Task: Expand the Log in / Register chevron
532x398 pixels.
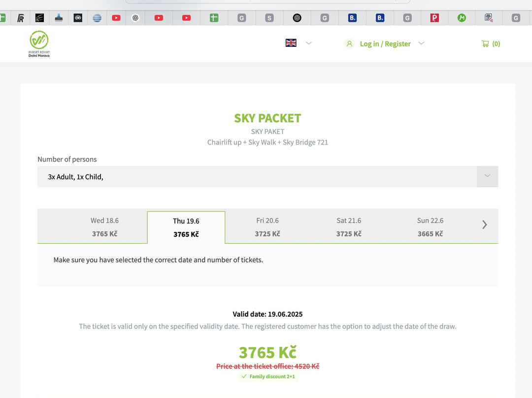Action: click(x=421, y=43)
